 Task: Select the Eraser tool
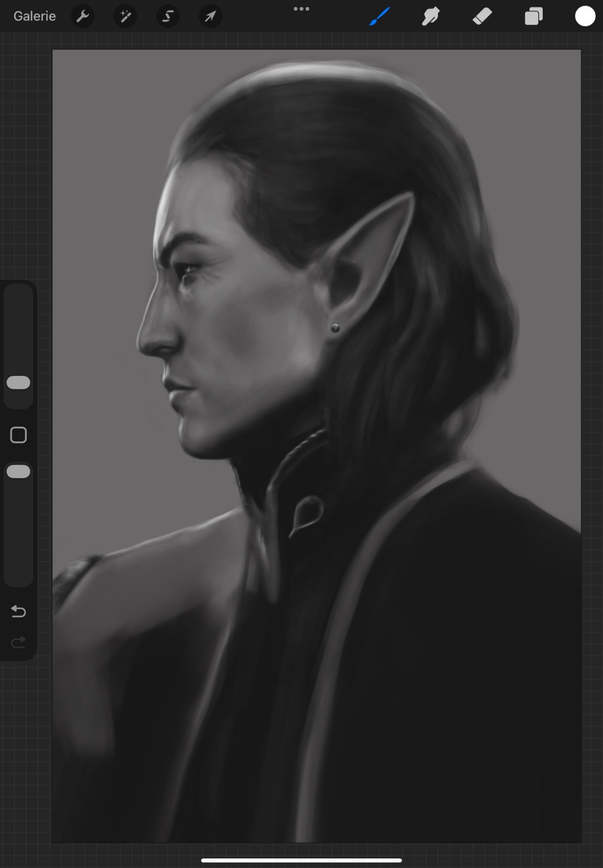tap(482, 16)
